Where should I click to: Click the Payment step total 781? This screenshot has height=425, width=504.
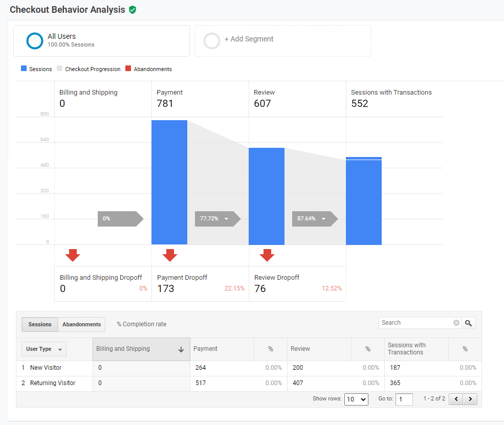click(x=165, y=104)
